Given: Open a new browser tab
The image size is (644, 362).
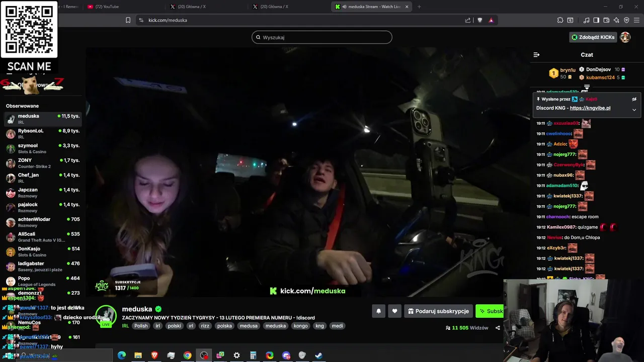Looking at the screenshot, I should (419, 7).
